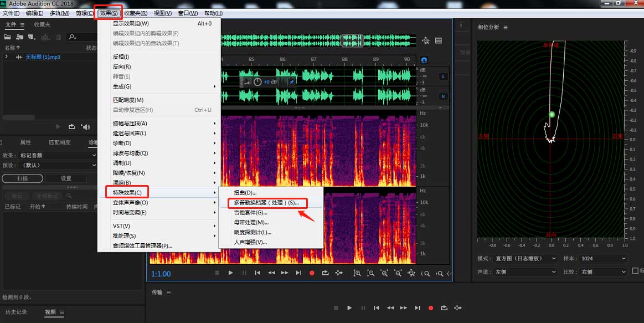Click the selection box on waveform overview
Screen dimensions: 644x323
(352, 40)
